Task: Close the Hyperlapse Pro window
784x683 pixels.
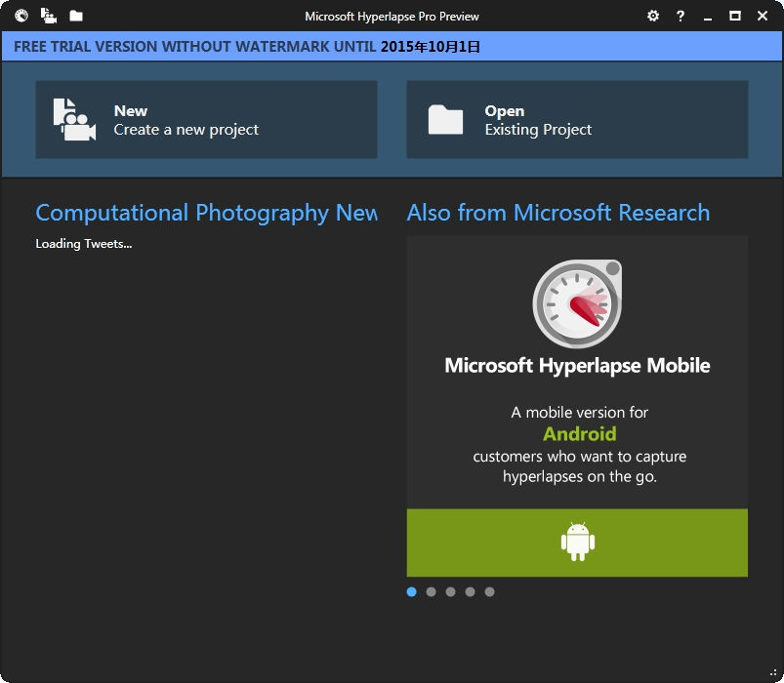Action: point(763,16)
